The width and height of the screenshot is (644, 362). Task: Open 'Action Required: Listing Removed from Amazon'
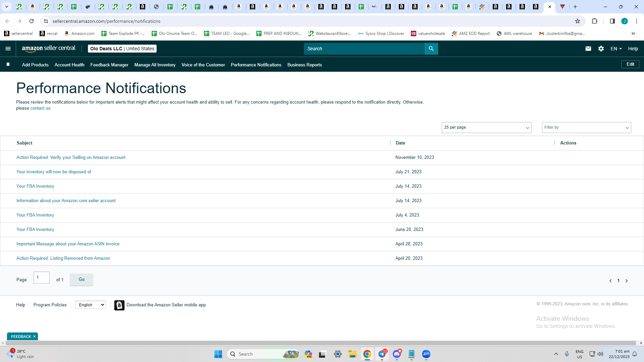point(63,258)
